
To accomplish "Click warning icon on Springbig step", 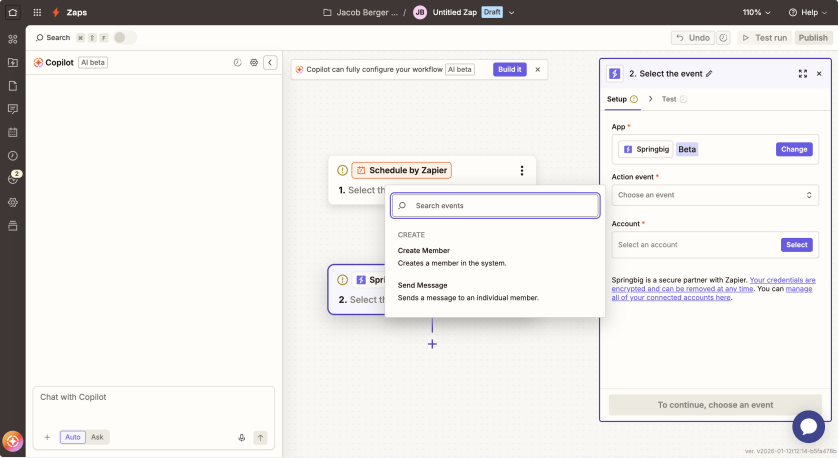I will coord(343,280).
